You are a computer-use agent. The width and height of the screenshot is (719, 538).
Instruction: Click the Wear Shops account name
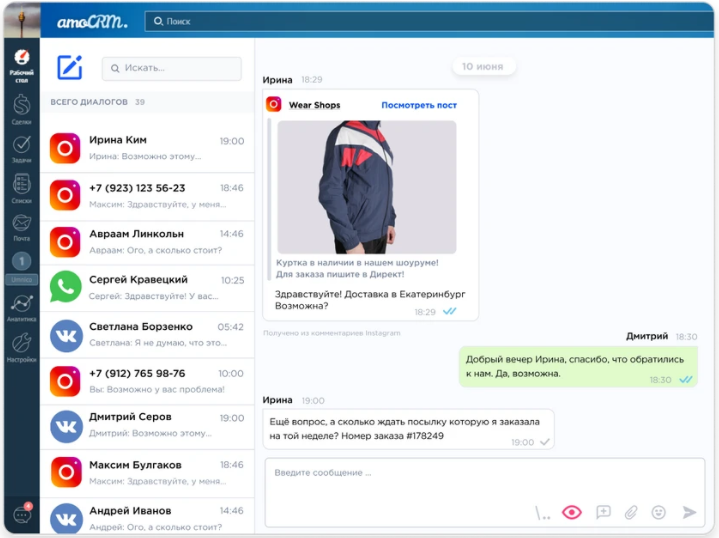pos(315,105)
